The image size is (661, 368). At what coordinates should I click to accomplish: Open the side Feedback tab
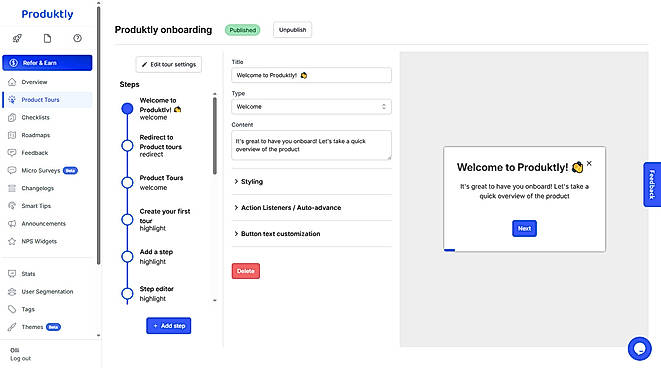[652, 184]
